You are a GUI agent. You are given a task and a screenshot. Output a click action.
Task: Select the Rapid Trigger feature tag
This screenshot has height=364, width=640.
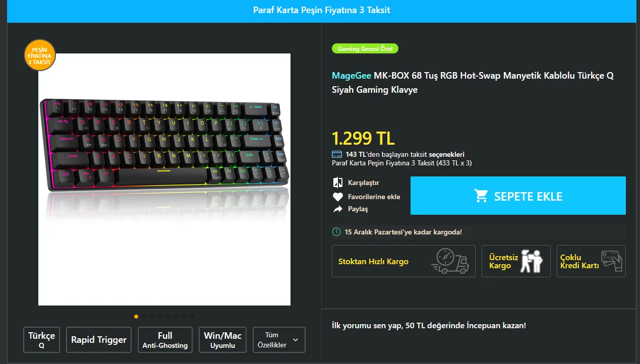(99, 340)
